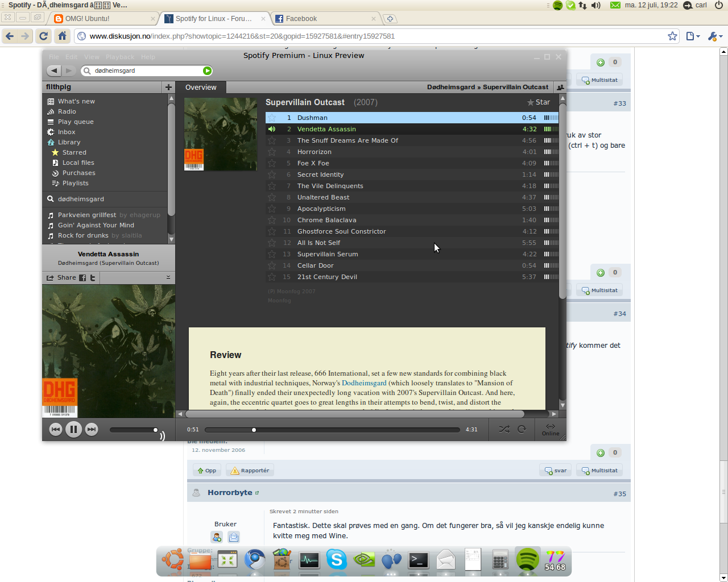Click Dødheimsgard breadcrumb artist link
This screenshot has height=582, width=728.
(451, 87)
